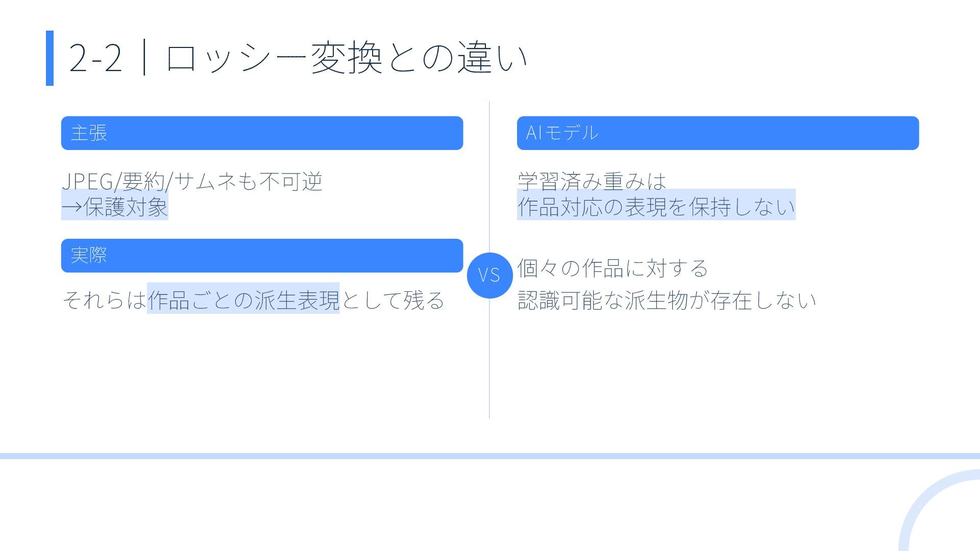
Task: Click the line JPEG/要約/サムネも不可逆
Action: [192, 181]
